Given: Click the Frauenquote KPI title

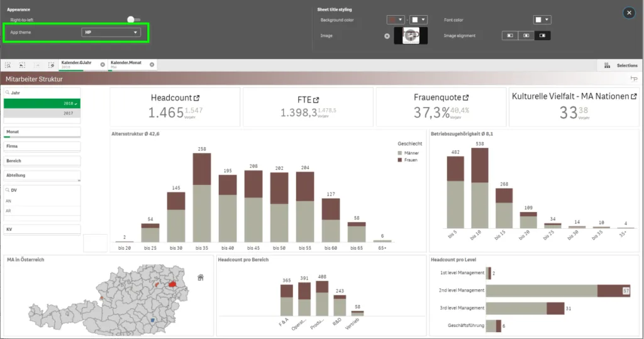Looking at the screenshot, I should click(x=438, y=97).
